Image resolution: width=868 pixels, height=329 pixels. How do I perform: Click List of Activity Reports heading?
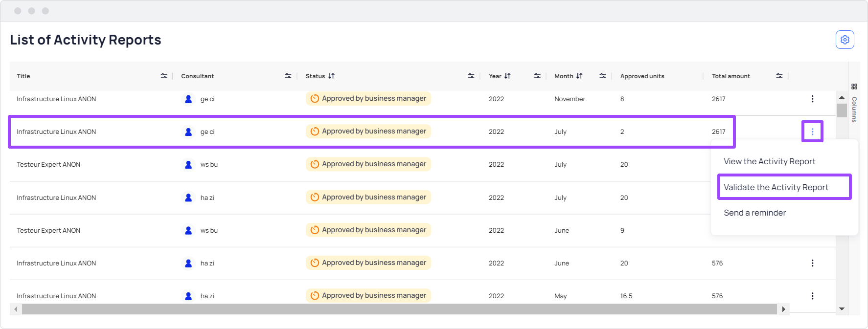(86, 40)
